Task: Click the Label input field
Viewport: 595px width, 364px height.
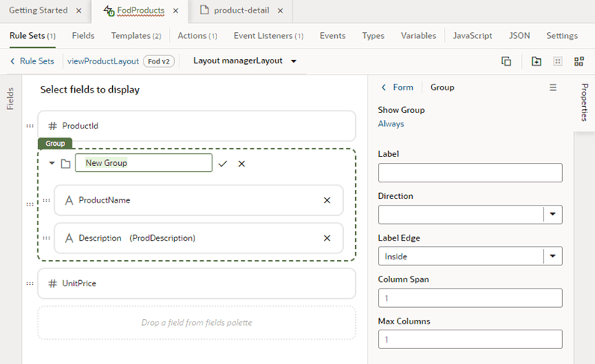Action: coord(470,173)
